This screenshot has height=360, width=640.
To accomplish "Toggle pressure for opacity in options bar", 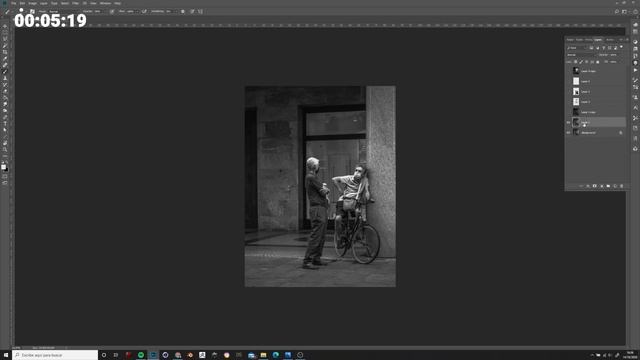I will (112, 11).
